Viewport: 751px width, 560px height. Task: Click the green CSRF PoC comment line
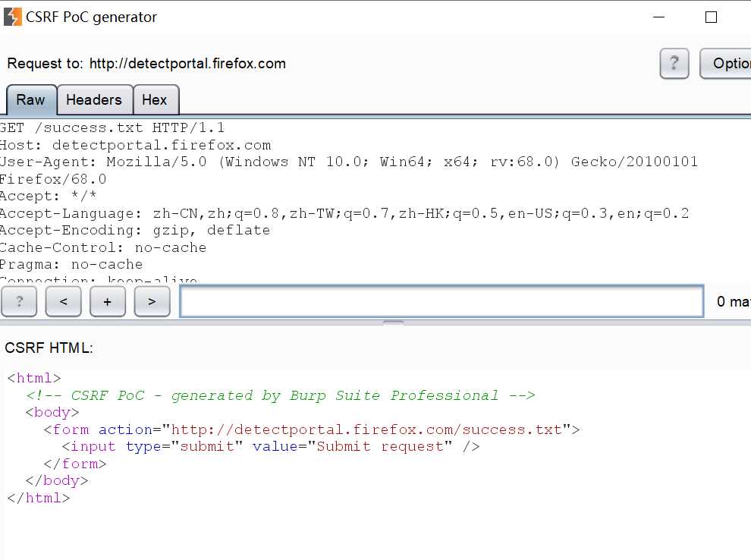coord(281,395)
